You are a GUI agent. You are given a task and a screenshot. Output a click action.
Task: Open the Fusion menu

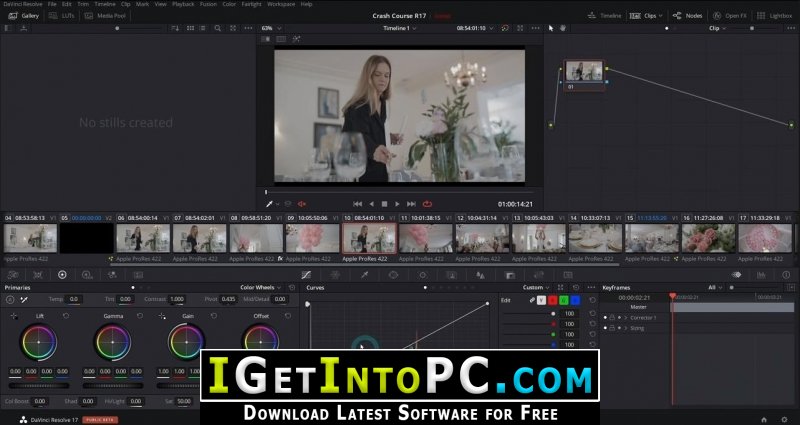pyautogui.click(x=208, y=4)
